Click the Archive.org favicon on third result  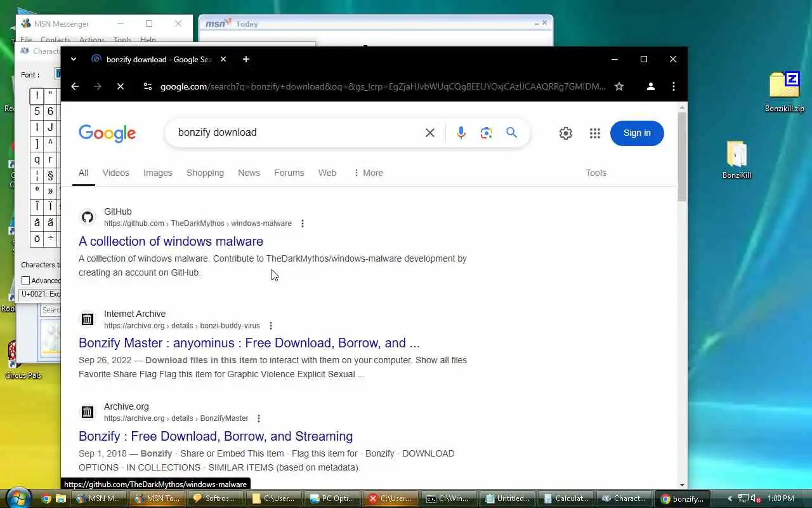(x=88, y=412)
